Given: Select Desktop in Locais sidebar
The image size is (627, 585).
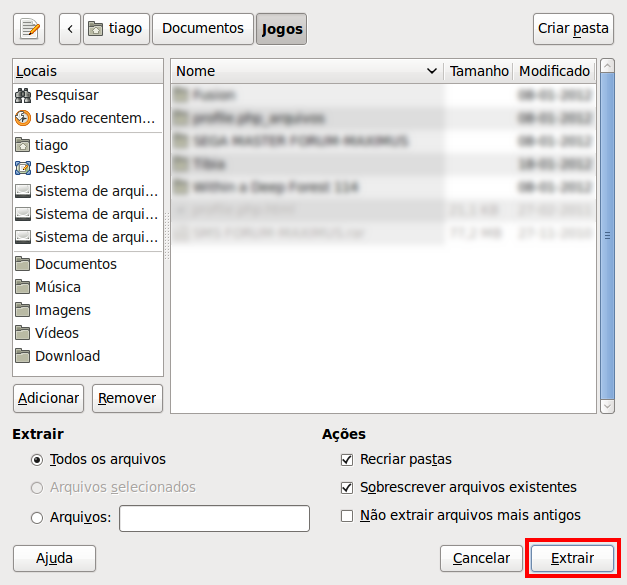Looking at the screenshot, I should [88, 168].
